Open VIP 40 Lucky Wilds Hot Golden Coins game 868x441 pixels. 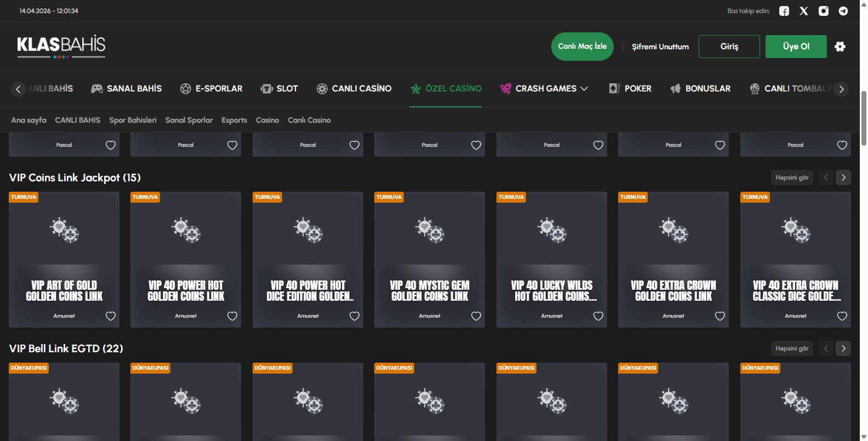(552, 260)
